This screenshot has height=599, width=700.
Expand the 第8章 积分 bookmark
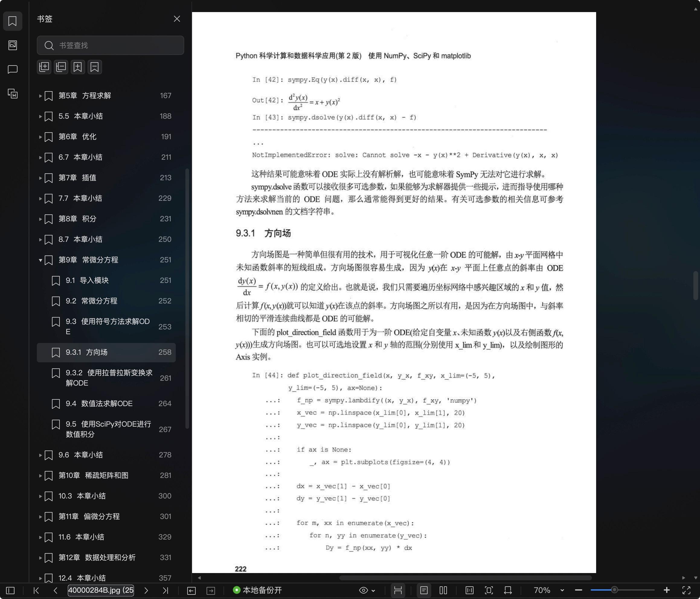pos(40,219)
